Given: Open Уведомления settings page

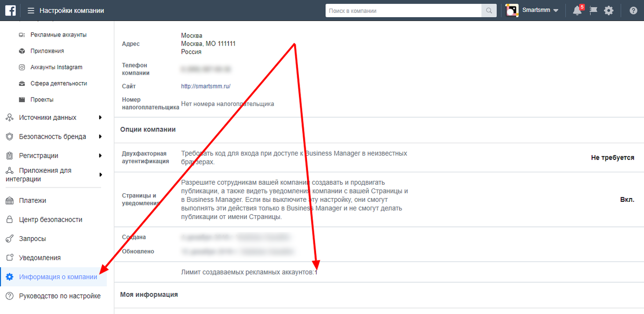Looking at the screenshot, I should pyautogui.click(x=40, y=258).
